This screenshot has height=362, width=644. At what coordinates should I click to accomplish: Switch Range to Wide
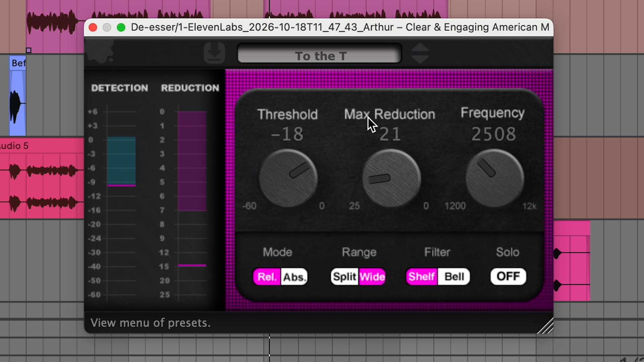tap(372, 277)
